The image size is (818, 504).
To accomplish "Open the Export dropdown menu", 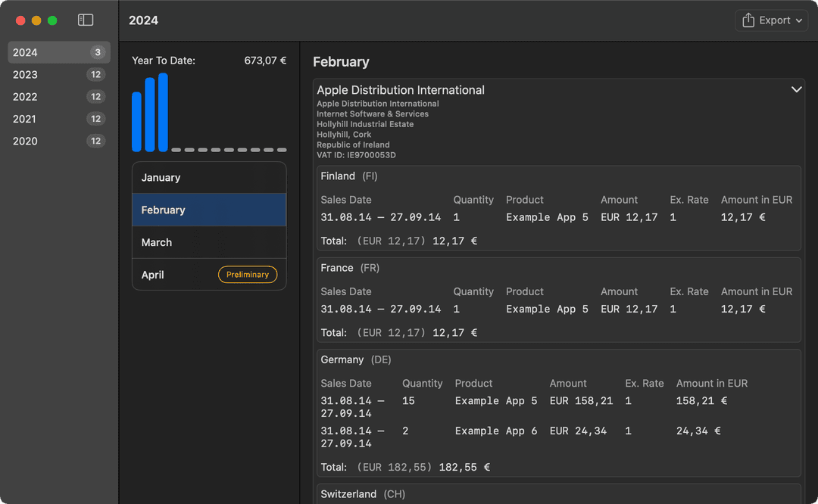I will pyautogui.click(x=772, y=20).
